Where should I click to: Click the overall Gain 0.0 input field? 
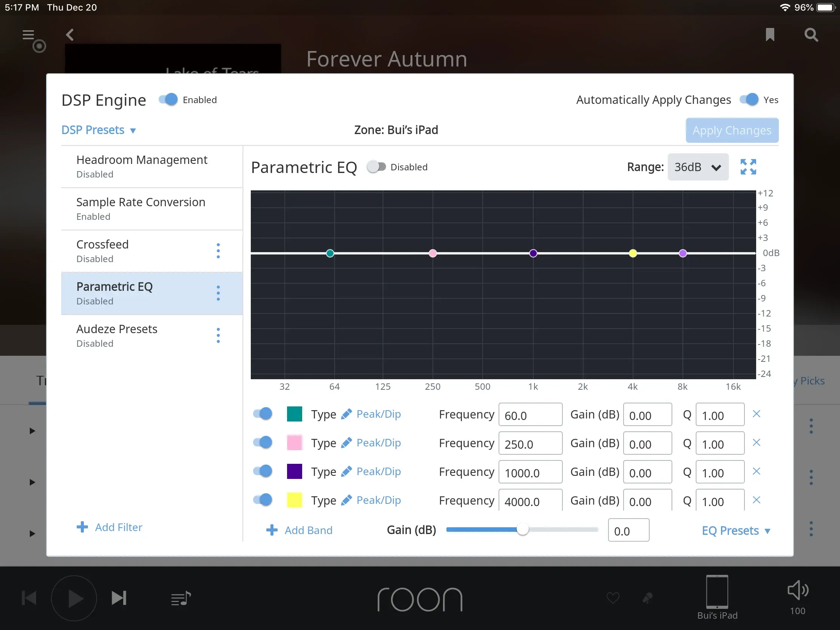[x=628, y=531]
